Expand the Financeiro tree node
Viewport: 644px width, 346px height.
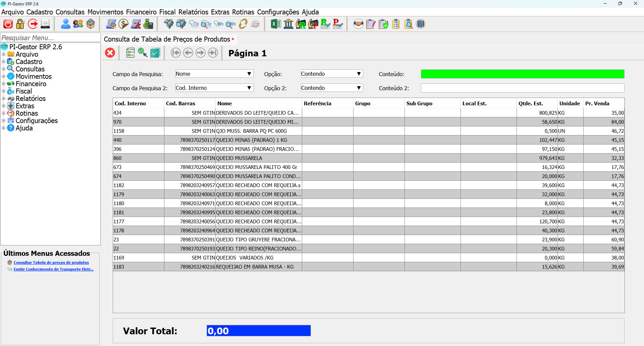tap(4, 84)
